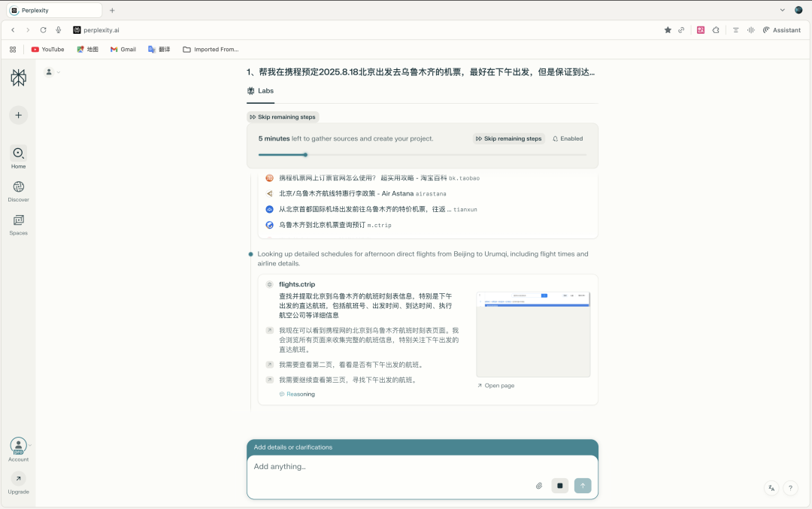Click the plus icon to start new thread

pyautogui.click(x=17, y=115)
